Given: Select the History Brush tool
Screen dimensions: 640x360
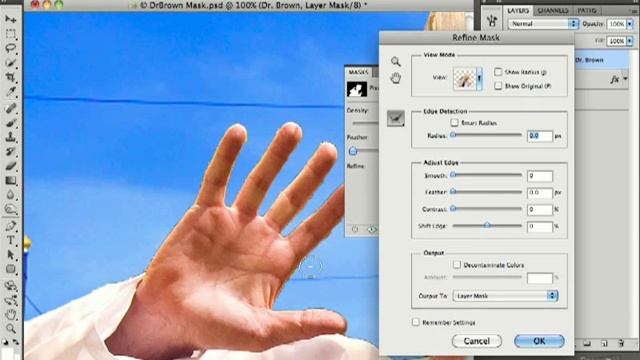Looking at the screenshot, I should coord(11,151).
